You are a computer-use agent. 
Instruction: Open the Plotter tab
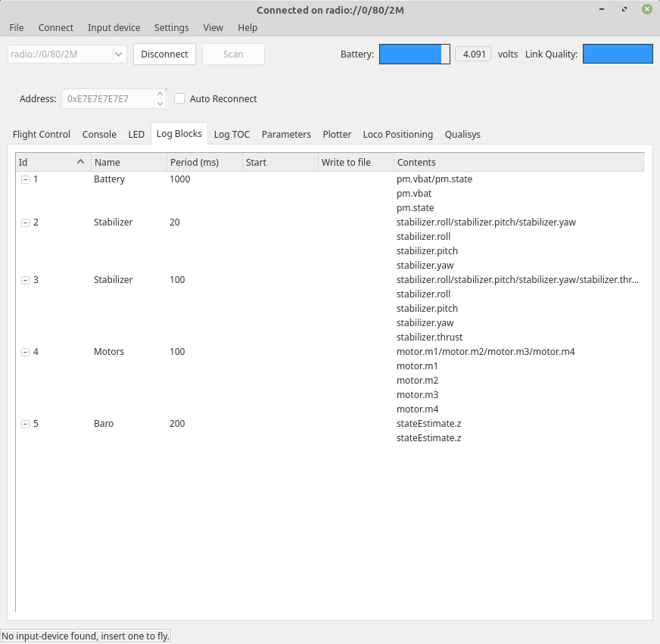337,134
